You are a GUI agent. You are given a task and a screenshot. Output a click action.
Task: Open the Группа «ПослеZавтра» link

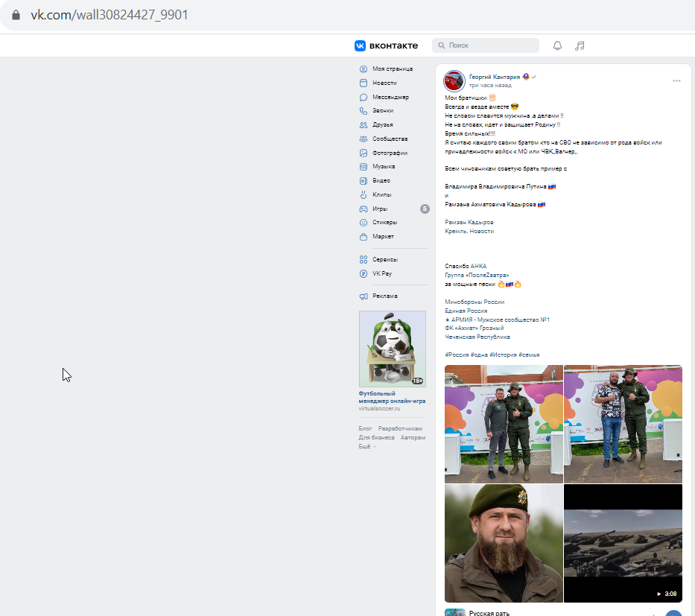pyautogui.click(x=477, y=275)
